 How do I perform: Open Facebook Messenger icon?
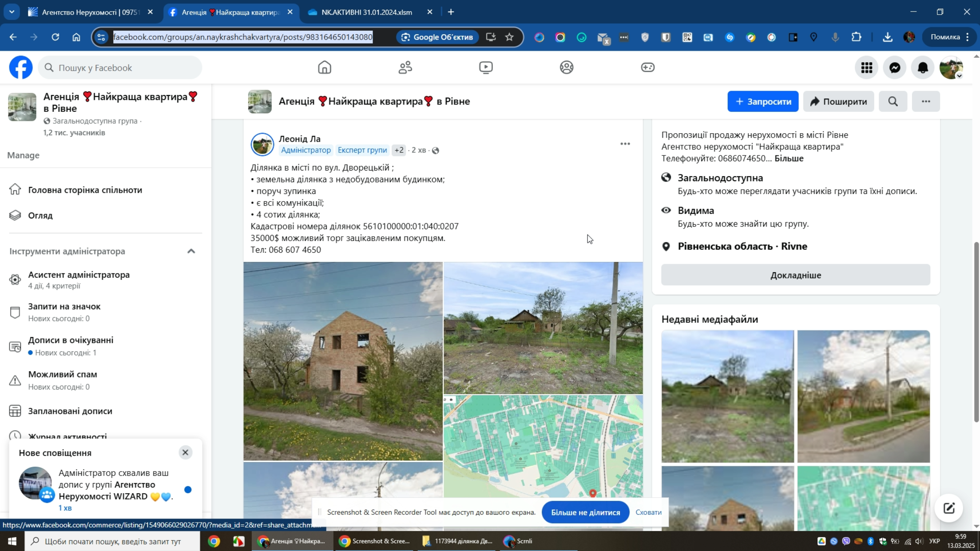pyautogui.click(x=894, y=67)
